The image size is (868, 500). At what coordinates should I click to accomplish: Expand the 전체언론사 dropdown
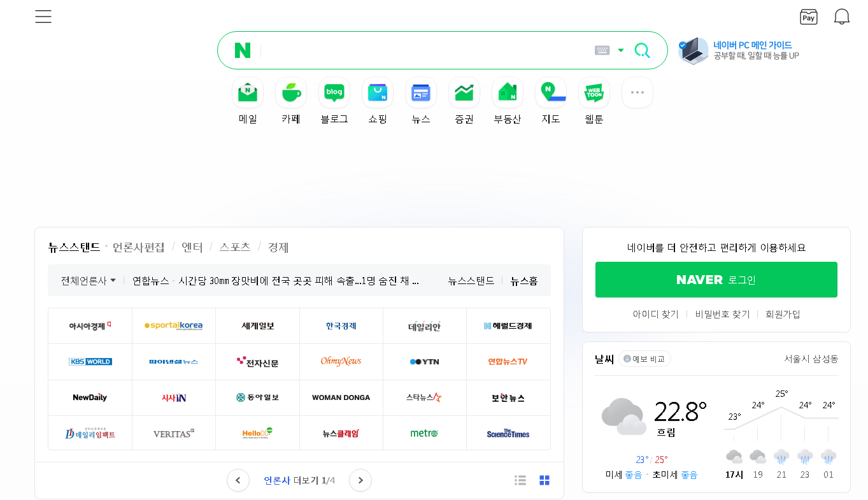pyautogui.click(x=89, y=281)
